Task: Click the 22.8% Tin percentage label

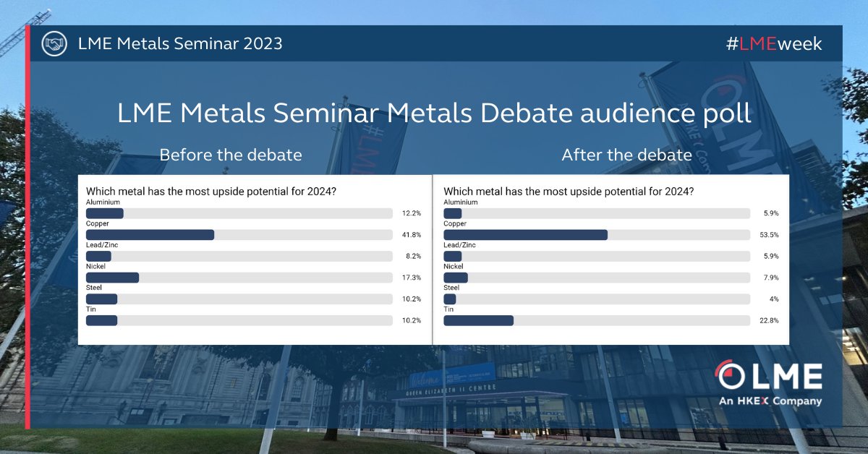Action: (x=769, y=320)
